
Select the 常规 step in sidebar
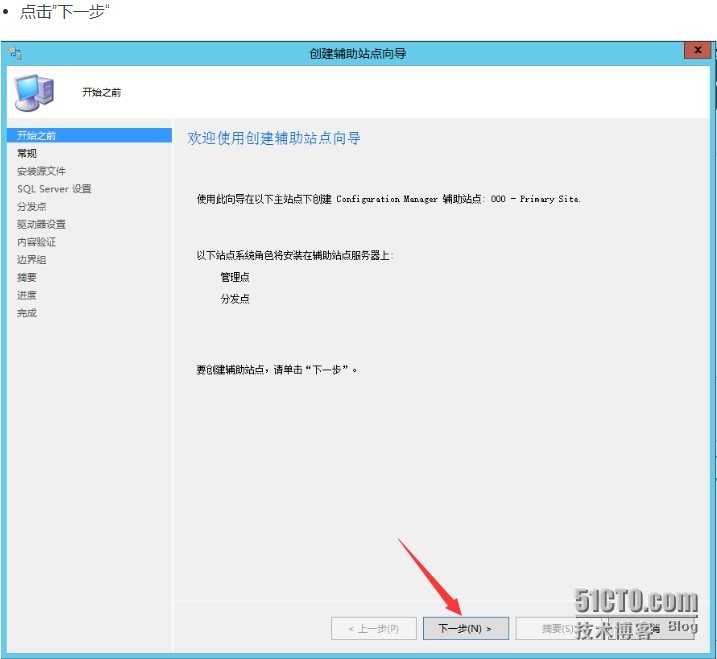point(27,153)
